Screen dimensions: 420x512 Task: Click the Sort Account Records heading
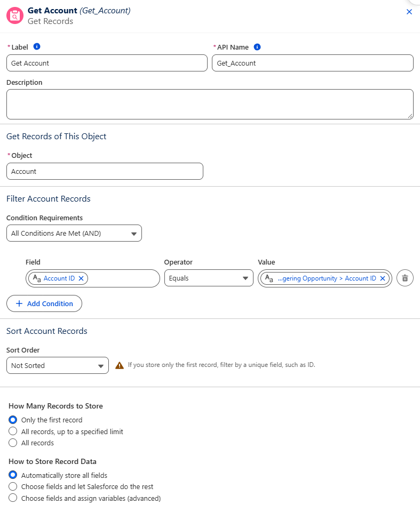point(47,331)
